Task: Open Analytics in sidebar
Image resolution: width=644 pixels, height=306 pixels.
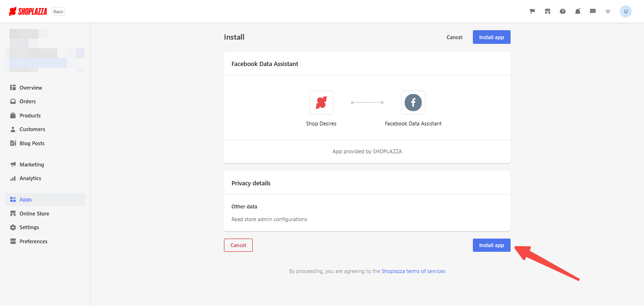Action: point(45,178)
